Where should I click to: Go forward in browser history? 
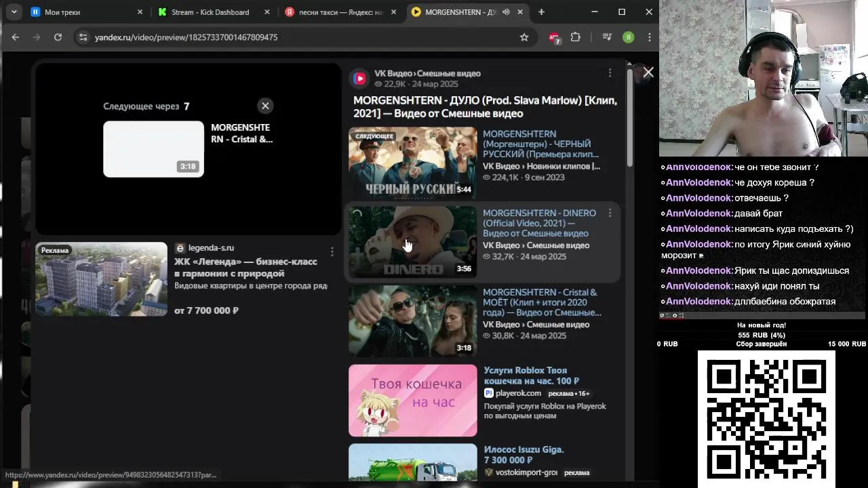tap(37, 37)
